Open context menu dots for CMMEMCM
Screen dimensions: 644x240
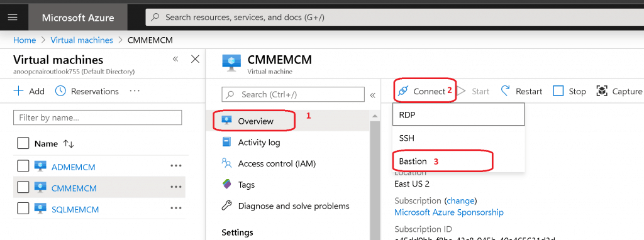176,187
